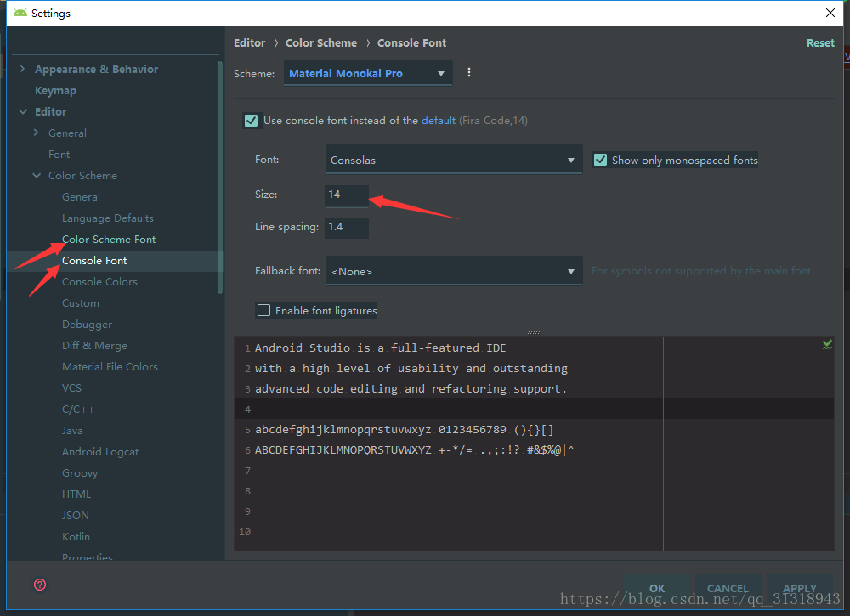The height and width of the screenshot is (616, 850).
Task: Select Java color scheme item
Action: coord(72,431)
